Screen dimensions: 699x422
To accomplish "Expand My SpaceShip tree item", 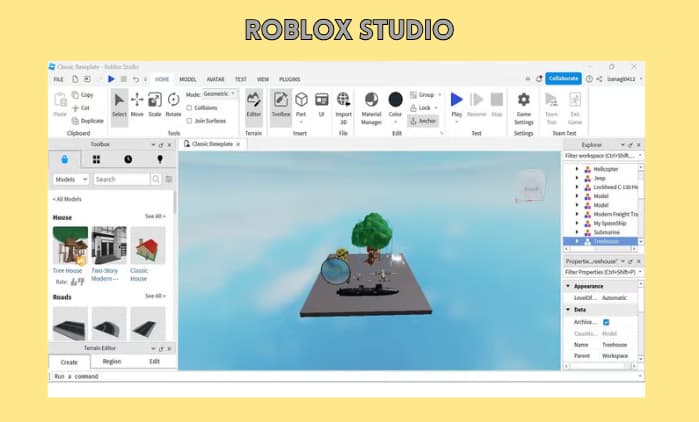I will click(577, 223).
